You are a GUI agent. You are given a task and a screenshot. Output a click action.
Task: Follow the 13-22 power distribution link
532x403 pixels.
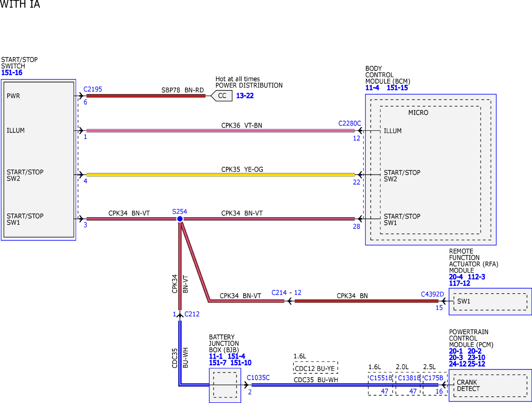245,96
